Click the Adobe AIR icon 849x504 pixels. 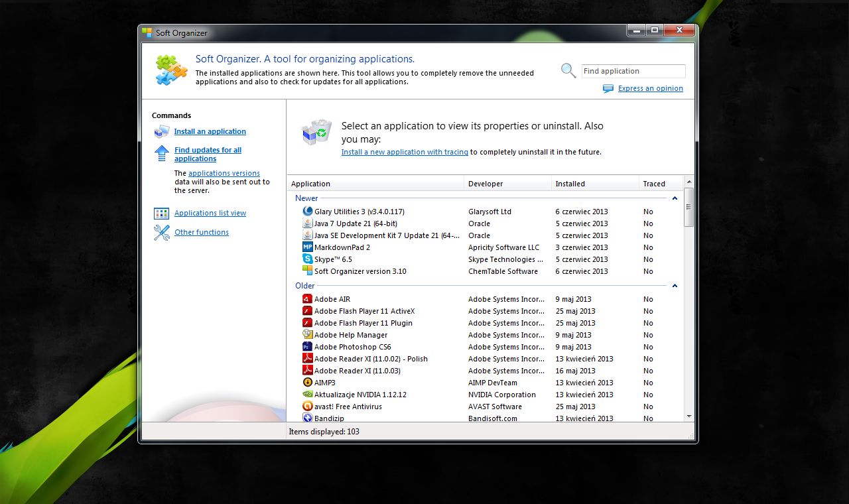pyautogui.click(x=308, y=299)
